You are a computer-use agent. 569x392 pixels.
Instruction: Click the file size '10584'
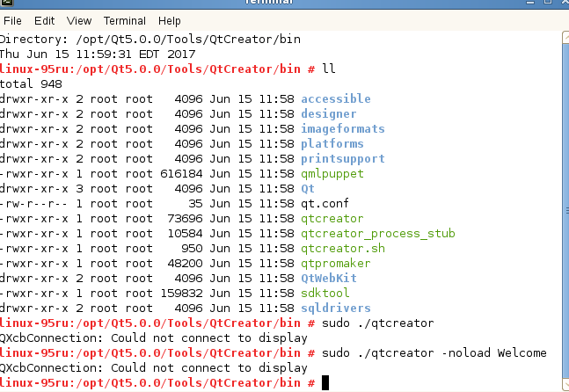185,233
